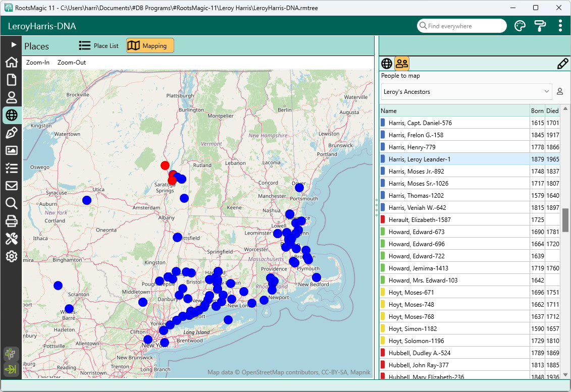Image resolution: width=571 pixels, height=392 pixels.
Task: Toggle the people-to-map button
Action: [402, 64]
